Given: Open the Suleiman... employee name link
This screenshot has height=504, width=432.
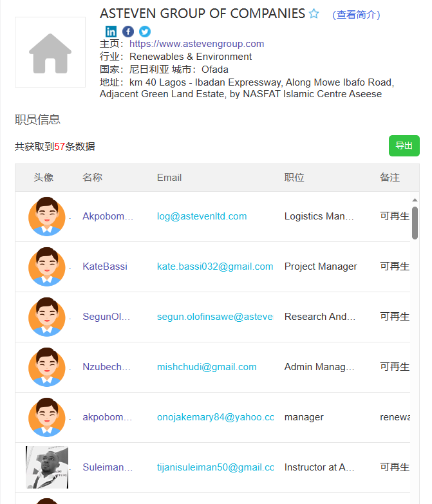Looking at the screenshot, I should (108, 467).
